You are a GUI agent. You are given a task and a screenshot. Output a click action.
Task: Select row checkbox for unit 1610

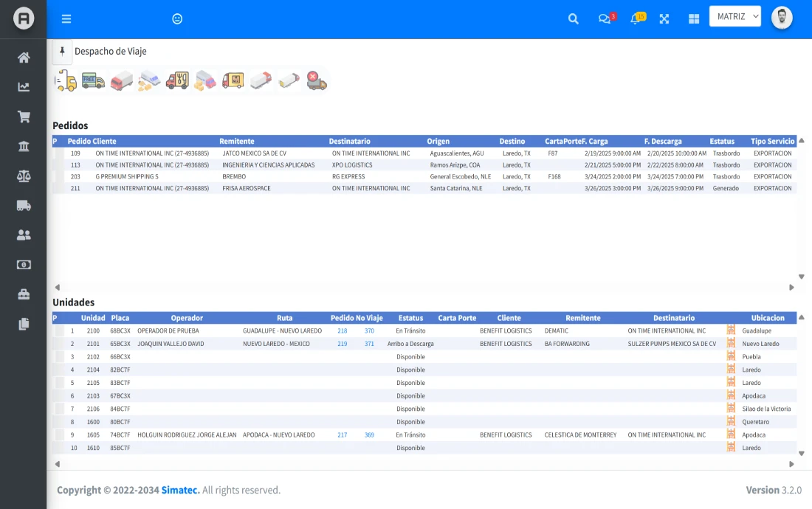(x=60, y=448)
